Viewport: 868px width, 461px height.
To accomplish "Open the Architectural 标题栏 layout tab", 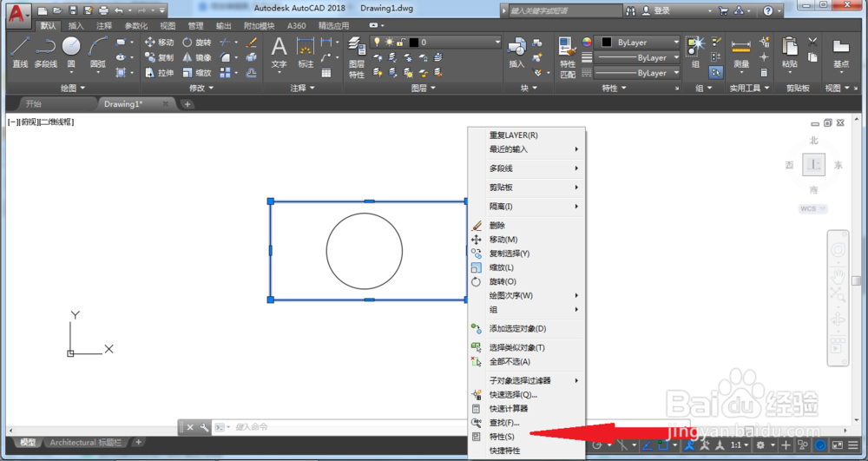I will [x=86, y=442].
